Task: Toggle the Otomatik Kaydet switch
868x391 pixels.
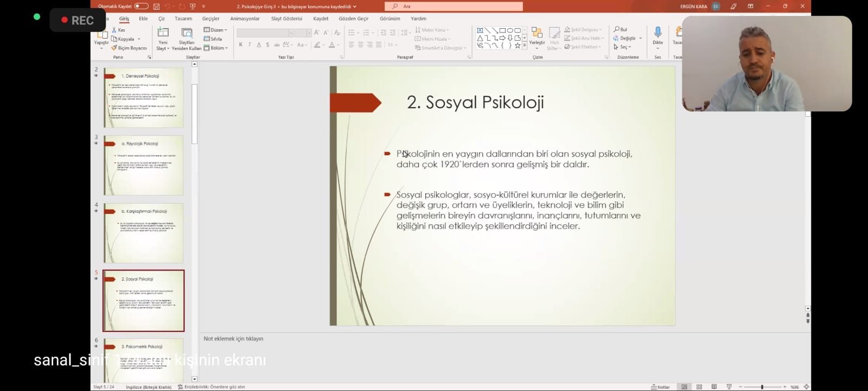Action: 141,7
